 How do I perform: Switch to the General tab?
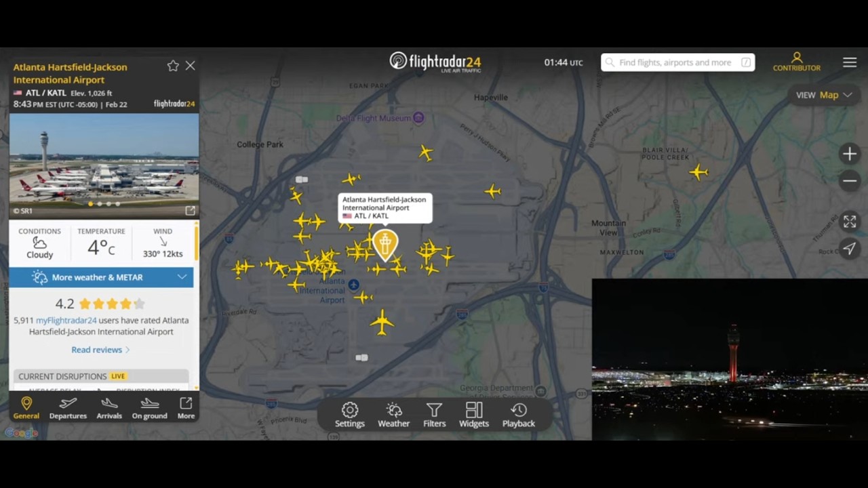point(26,409)
